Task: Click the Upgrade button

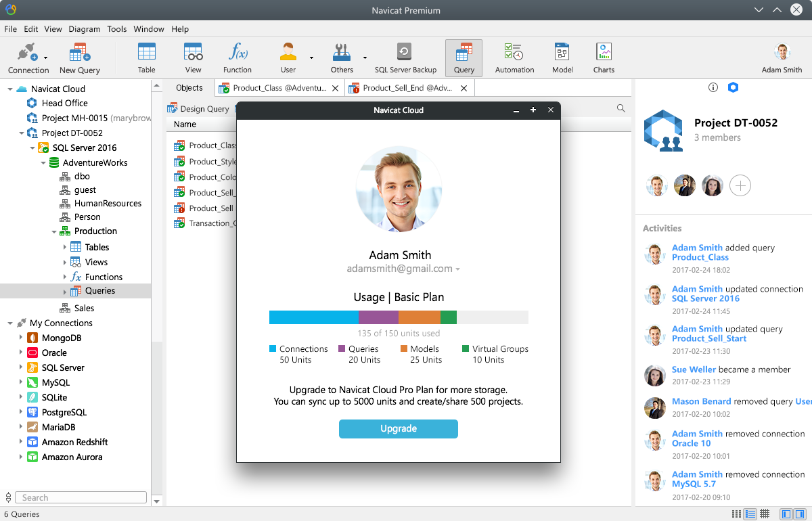Action: point(399,428)
